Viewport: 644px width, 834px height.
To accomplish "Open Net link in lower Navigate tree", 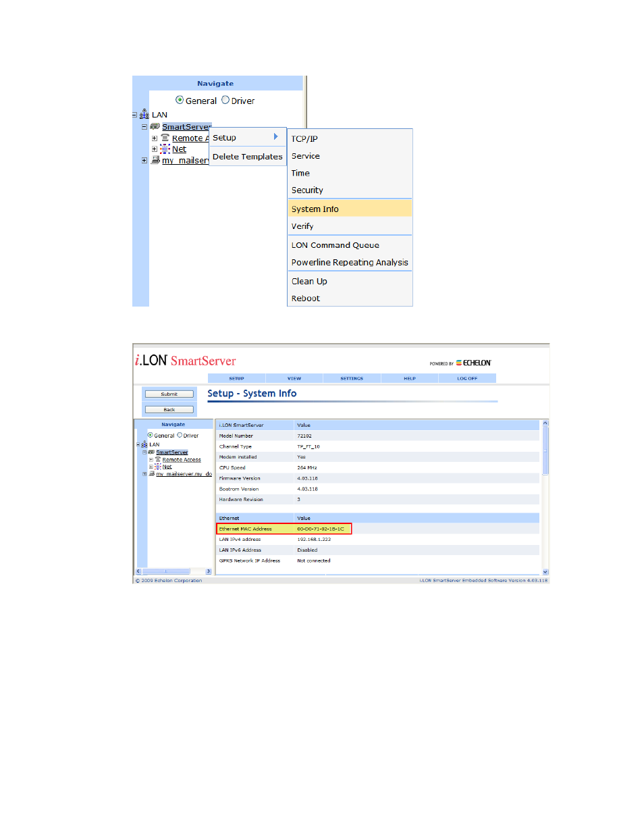I will tap(167, 467).
